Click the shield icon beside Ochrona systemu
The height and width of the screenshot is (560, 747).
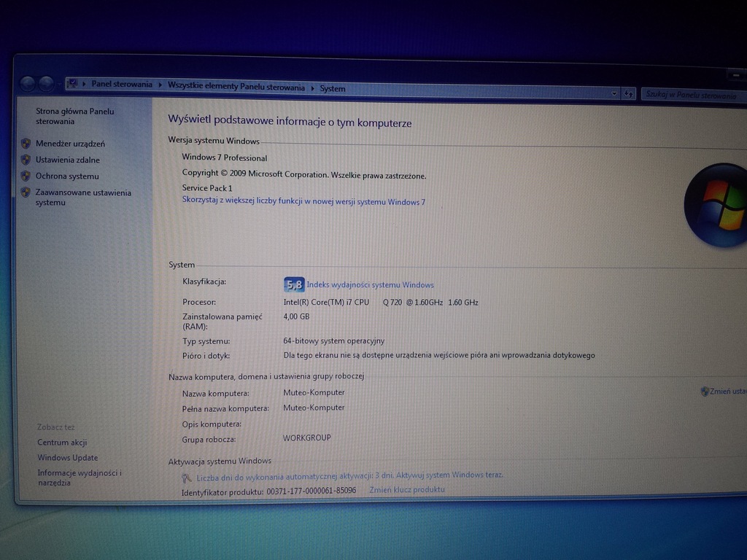click(26, 176)
